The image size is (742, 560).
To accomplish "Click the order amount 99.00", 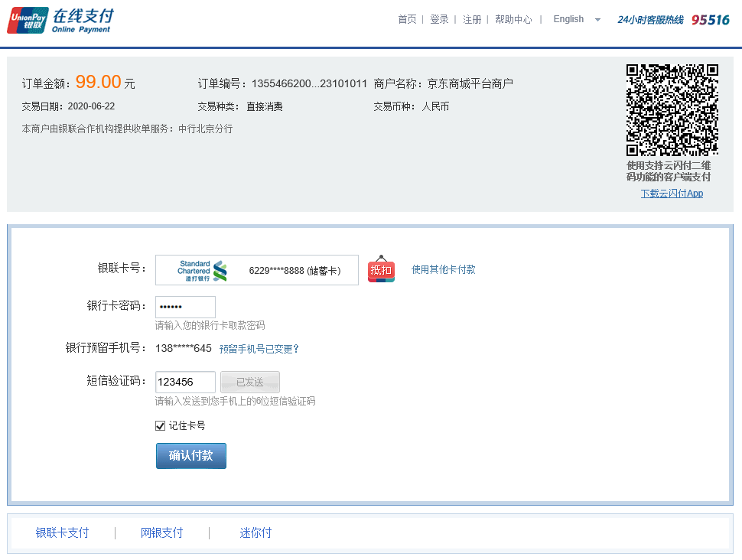I will coord(99,82).
